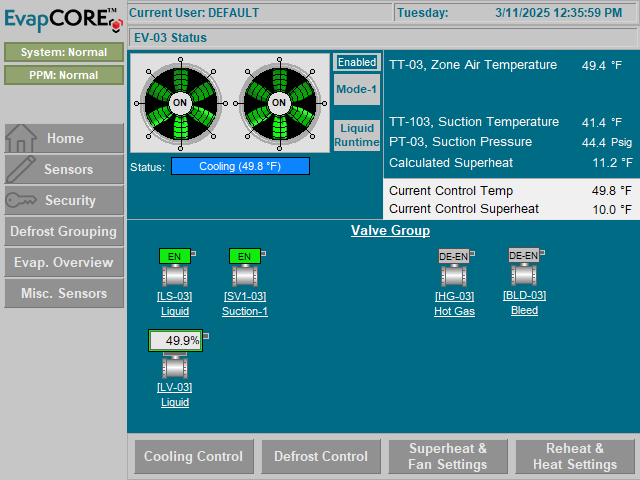Viewport: 640px width, 480px height.
Task: Toggle the EN indicator above LS-03
Action: pos(175,256)
